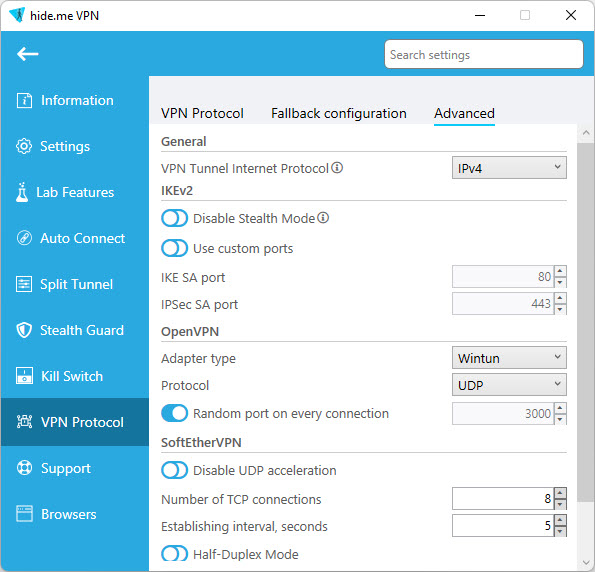The height and width of the screenshot is (572, 595).
Task: Open the VPN Tunnel Internet Protocol IPv4 dropdown
Action: [509, 168]
